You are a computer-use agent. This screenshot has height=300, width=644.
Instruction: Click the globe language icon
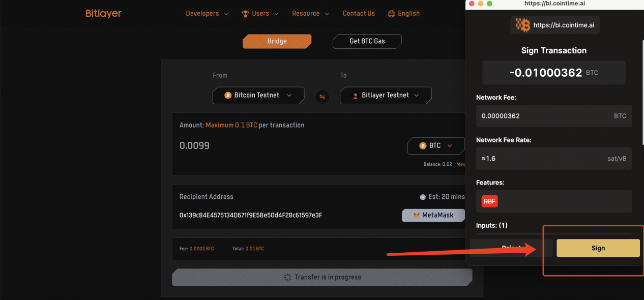391,14
